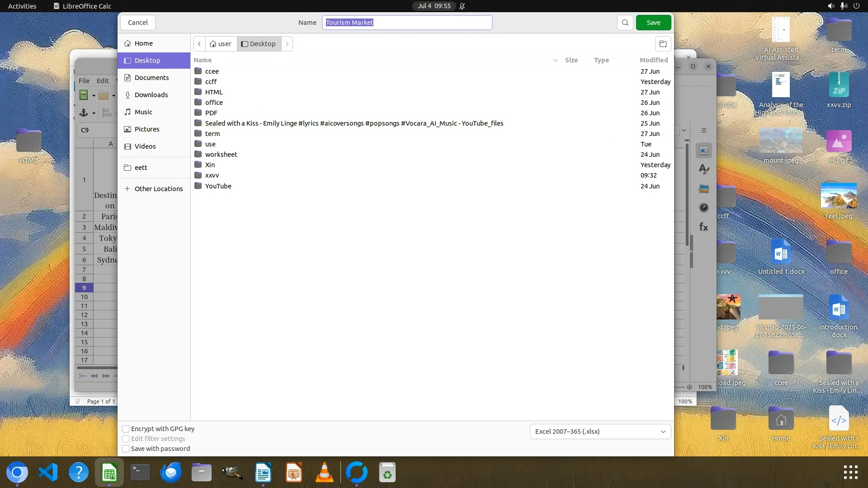Viewport: 868px width, 488px height.
Task: Click the back arrow in path bar
Action: pos(199,44)
